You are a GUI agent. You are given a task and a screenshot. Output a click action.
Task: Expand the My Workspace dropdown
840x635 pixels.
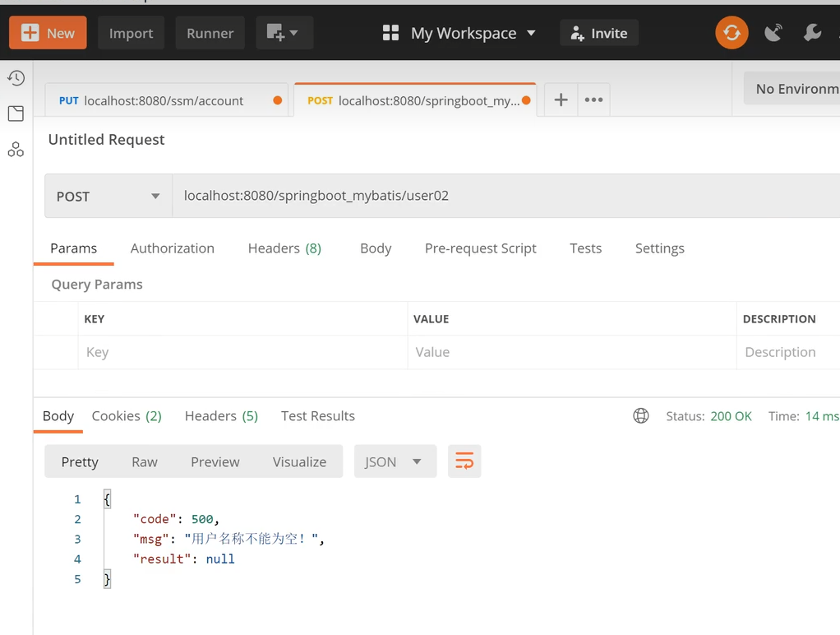tap(459, 33)
